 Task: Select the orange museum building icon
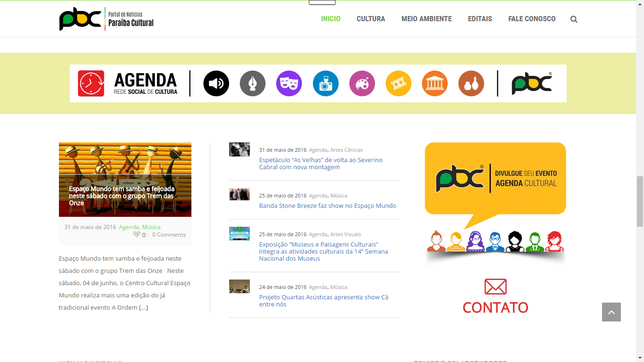(x=435, y=83)
